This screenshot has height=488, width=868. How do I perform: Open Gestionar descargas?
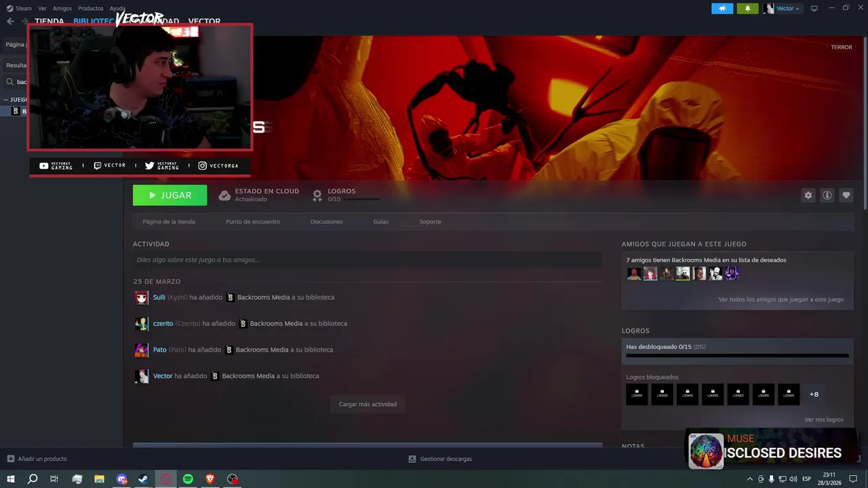click(440, 459)
